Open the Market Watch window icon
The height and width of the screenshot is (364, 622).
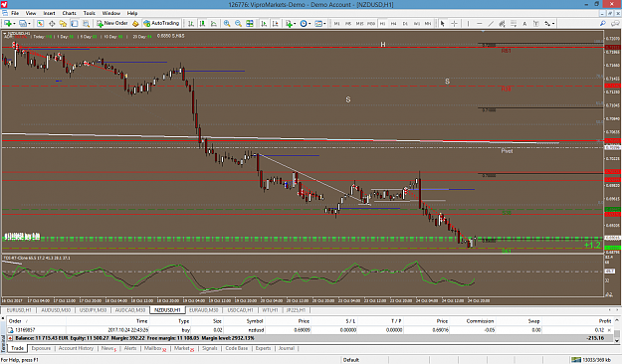click(40, 24)
